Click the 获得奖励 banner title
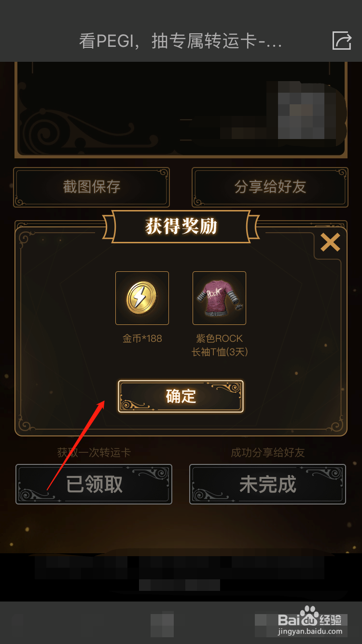 tap(181, 226)
